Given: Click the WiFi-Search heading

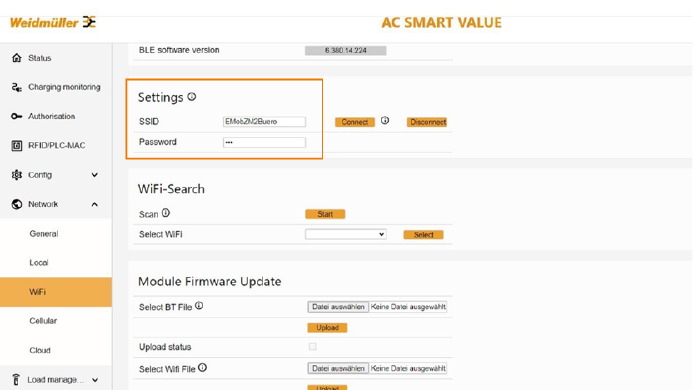Looking at the screenshot, I should (171, 189).
